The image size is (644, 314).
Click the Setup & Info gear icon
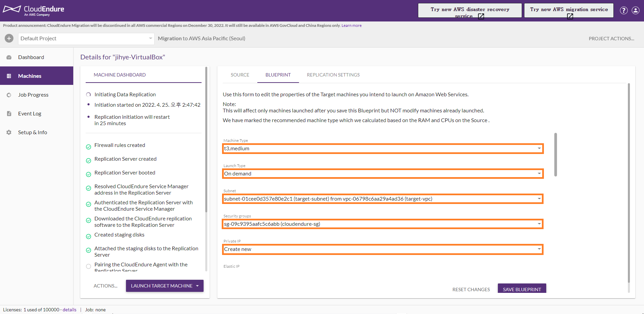point(9,133)
